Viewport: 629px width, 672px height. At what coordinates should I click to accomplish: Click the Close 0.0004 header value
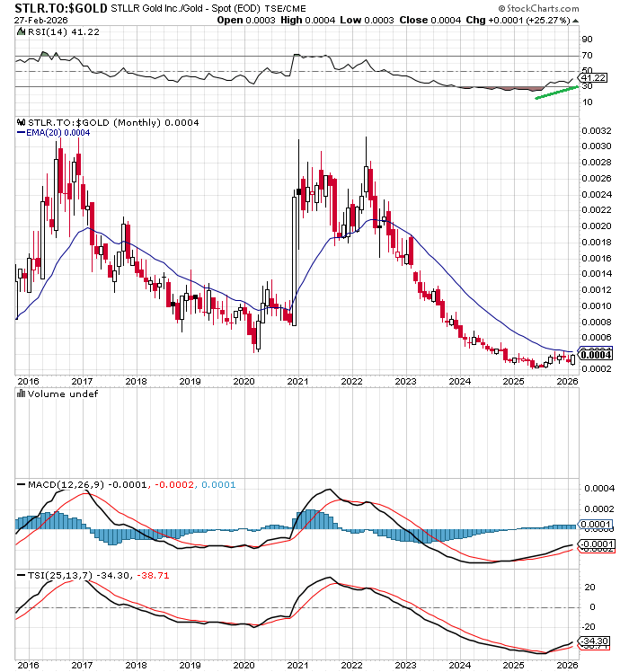pyautogui.click(x=430, y=20)
